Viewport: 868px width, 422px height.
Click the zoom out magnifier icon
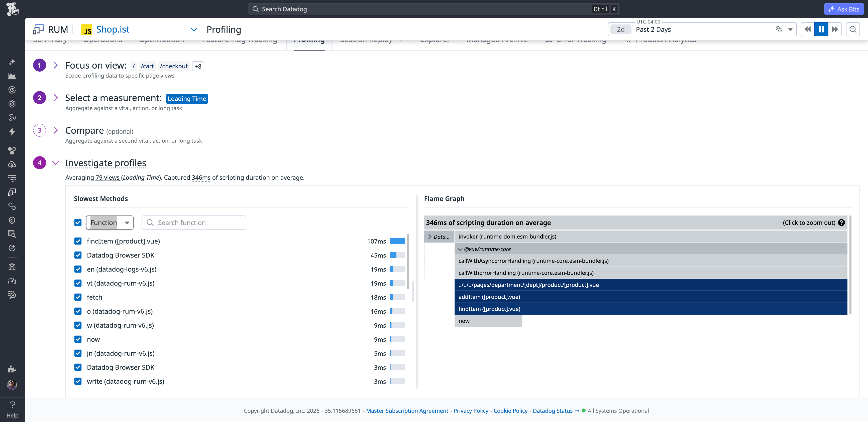(x=853, y=29)
